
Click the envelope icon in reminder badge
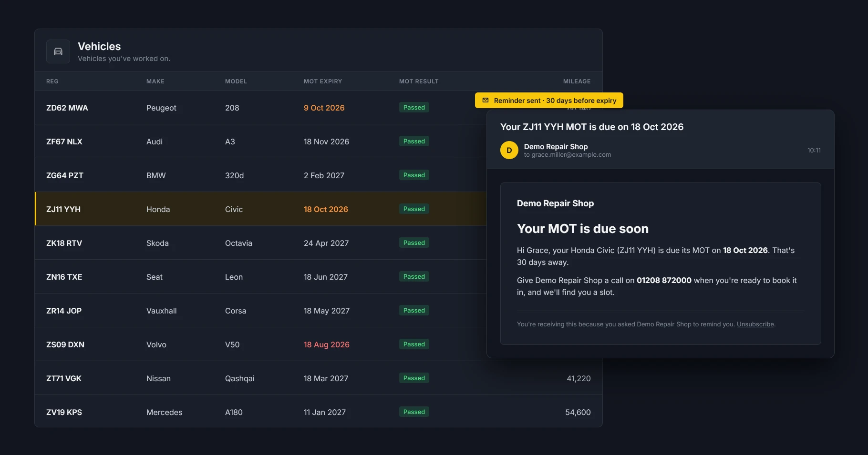(x=486, y=101)
